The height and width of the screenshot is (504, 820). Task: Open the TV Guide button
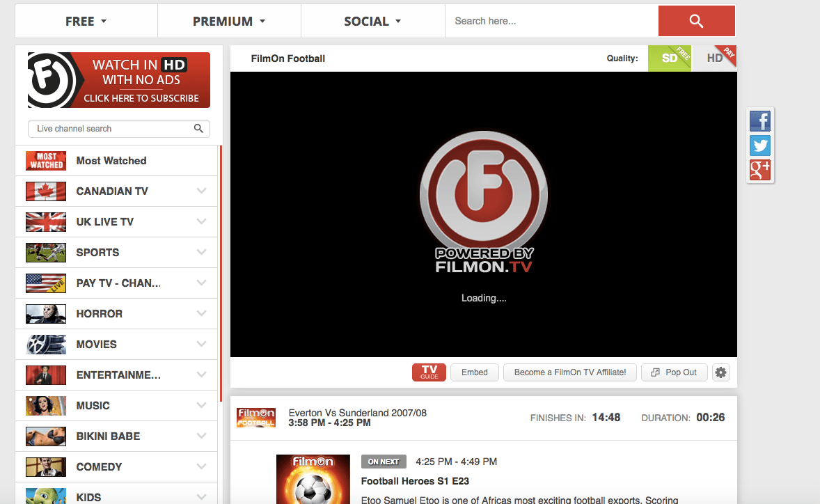tap(429, 372)
